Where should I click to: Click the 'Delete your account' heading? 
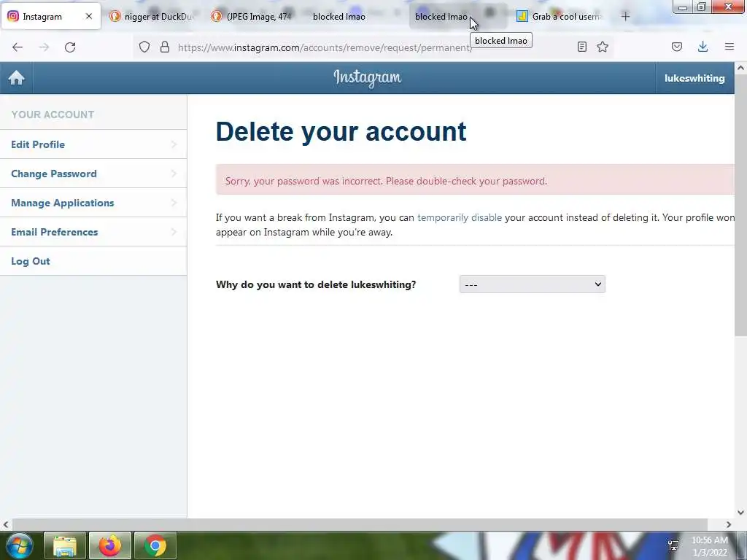[x=341, y=131]
